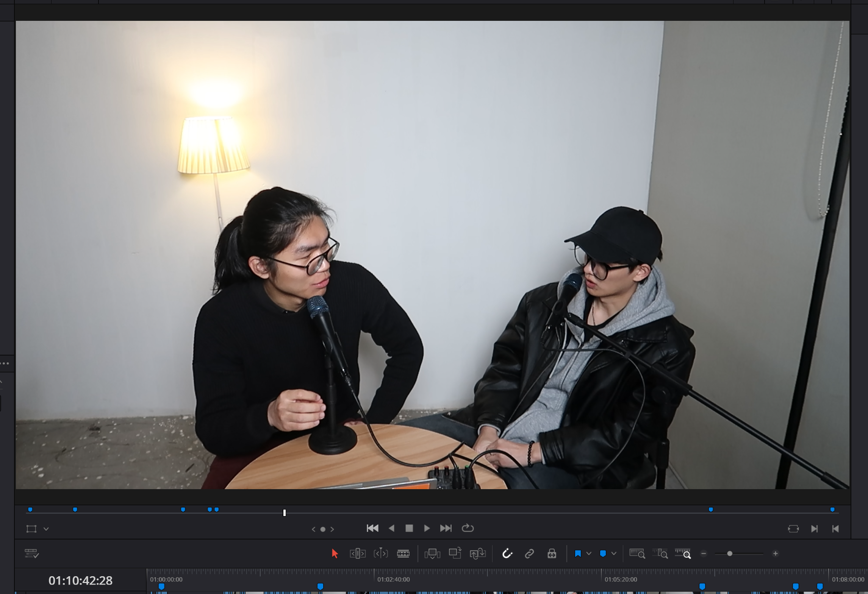The width and height of the screenshot is (868, 594).
Task: Expand the viewer Transform overlay dropdown
Action: (x=46, y=529)
